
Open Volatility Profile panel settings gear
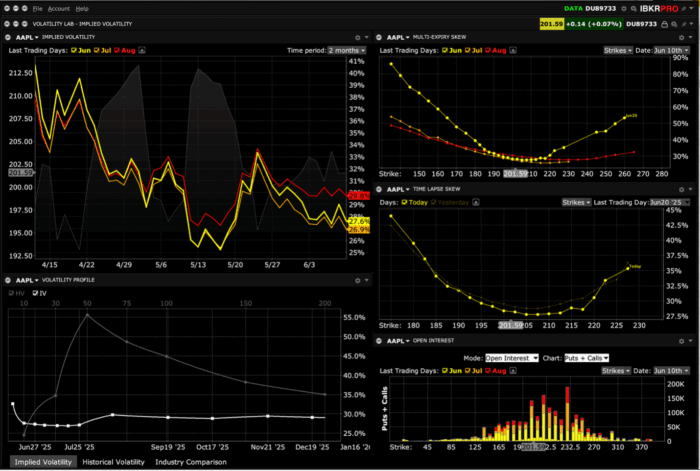358,280
